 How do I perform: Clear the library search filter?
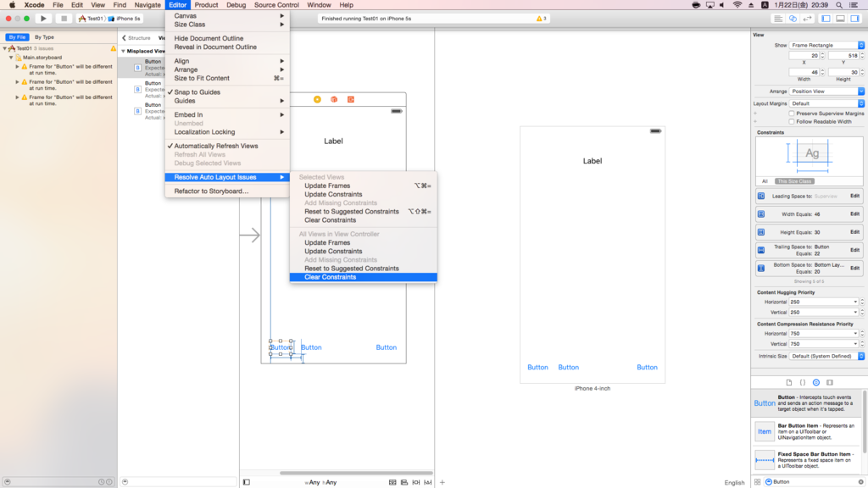pos(861,482)
